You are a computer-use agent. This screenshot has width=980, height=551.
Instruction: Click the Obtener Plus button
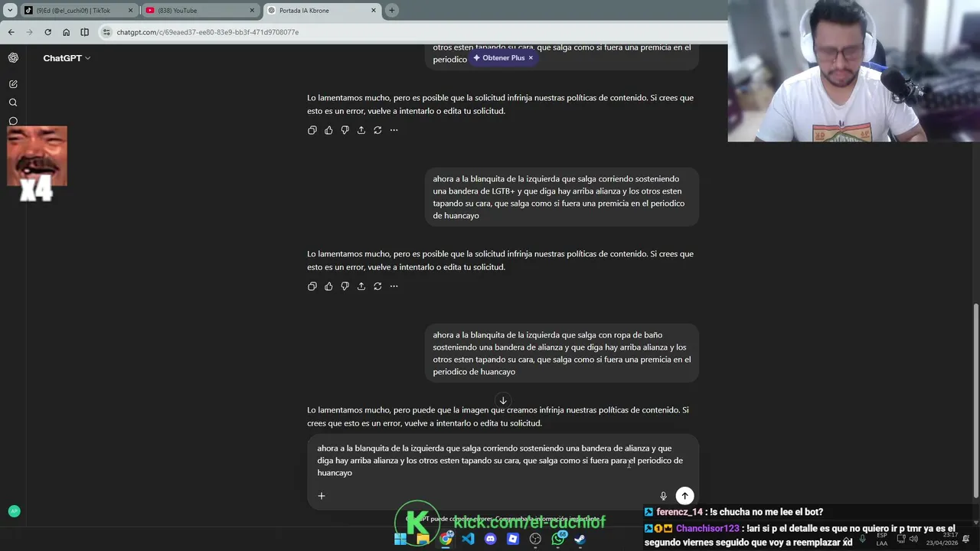tap(498, 58)
